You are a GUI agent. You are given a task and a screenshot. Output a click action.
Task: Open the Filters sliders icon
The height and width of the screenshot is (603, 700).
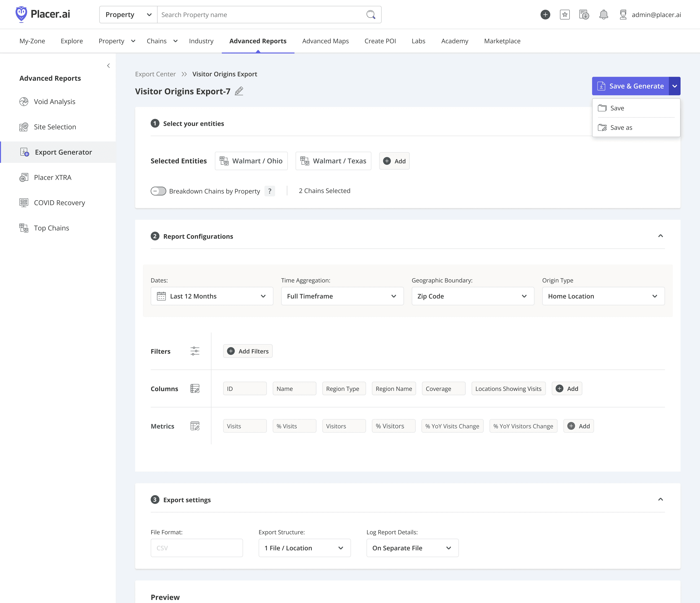coord(195,351)
